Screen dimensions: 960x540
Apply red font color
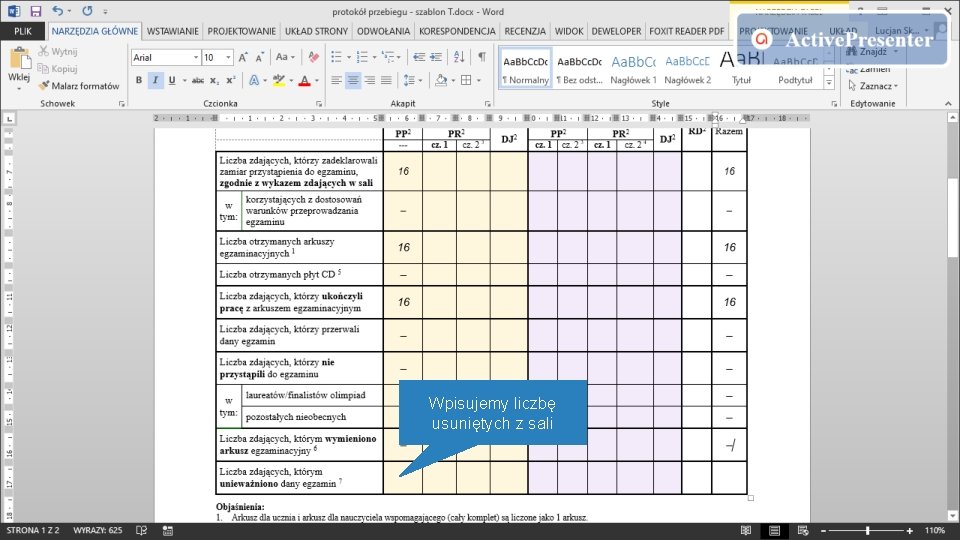coord(304,80)
